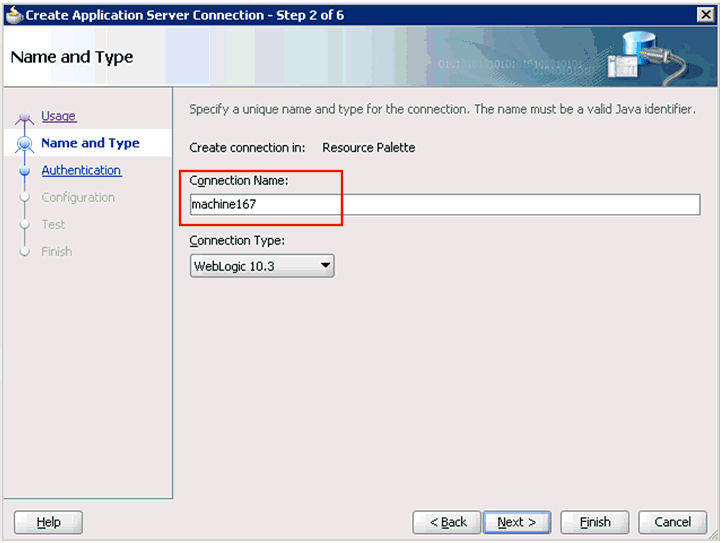Image resolution: width=722 pixels, height=543 pixels.
Task: Click the Finish button at the bottom
Action: tap(594, 522)
